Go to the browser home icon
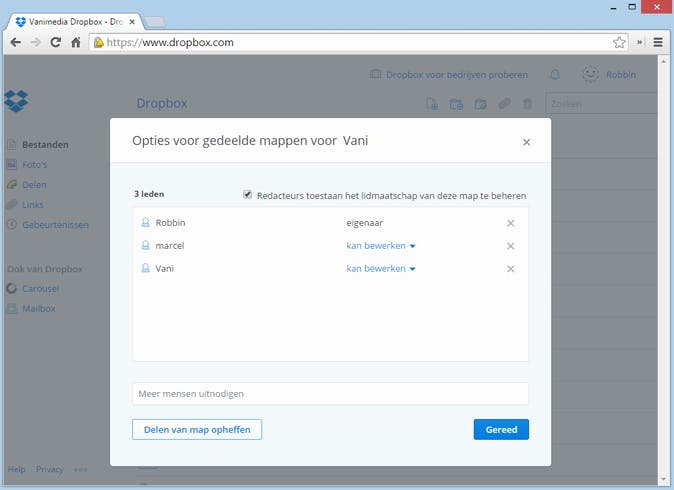Image resolution: width=674 pixels, height=490 pixels. pos(76,42)
